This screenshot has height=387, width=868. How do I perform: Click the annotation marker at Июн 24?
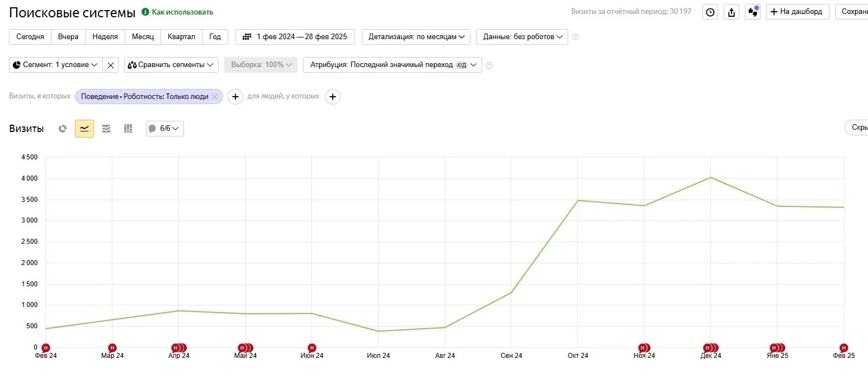312,348
